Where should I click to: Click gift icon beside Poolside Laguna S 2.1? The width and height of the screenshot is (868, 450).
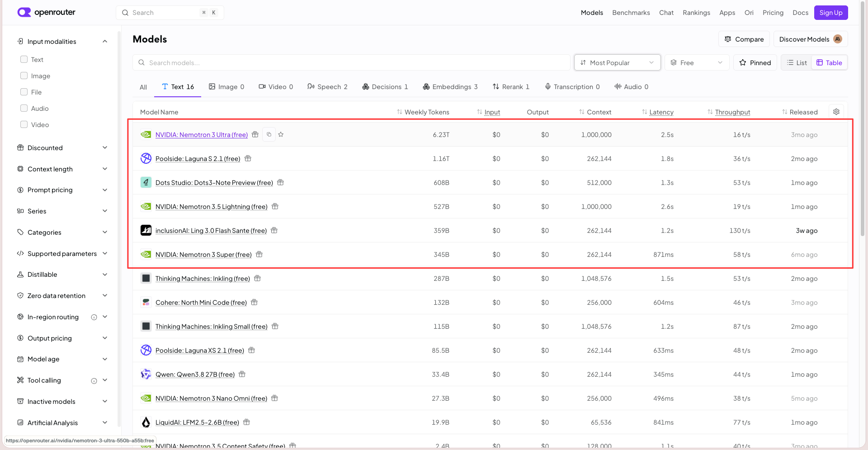(248, 158)
